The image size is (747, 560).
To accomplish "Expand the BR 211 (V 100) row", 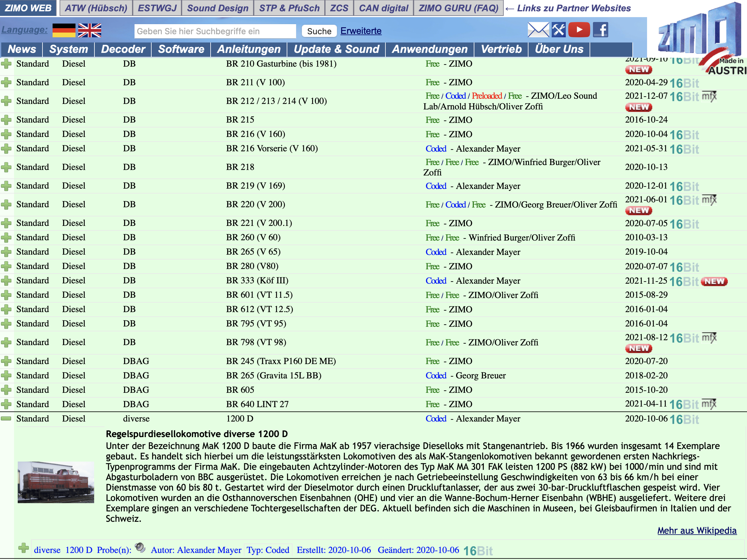I will tap(6, 82).
